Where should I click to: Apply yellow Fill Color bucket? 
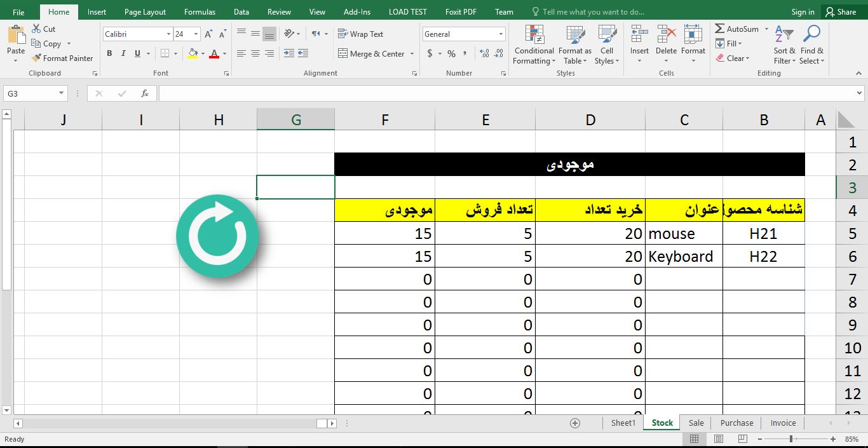click(x=193, y=54)
